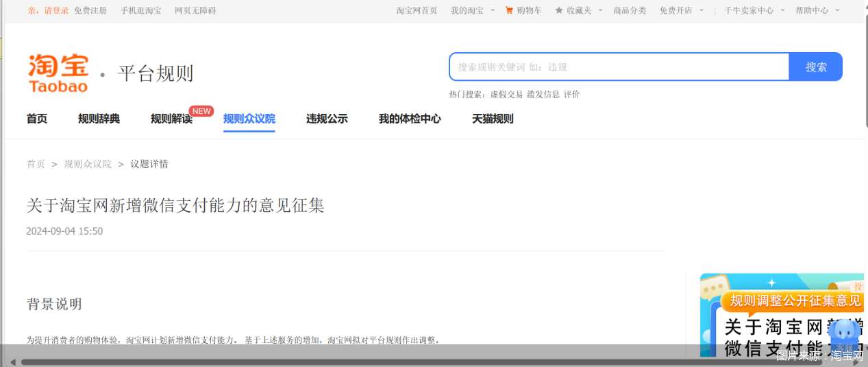Click the Taobao logo
This screenshot has height=367, width=868.
[x=58, y=73]
